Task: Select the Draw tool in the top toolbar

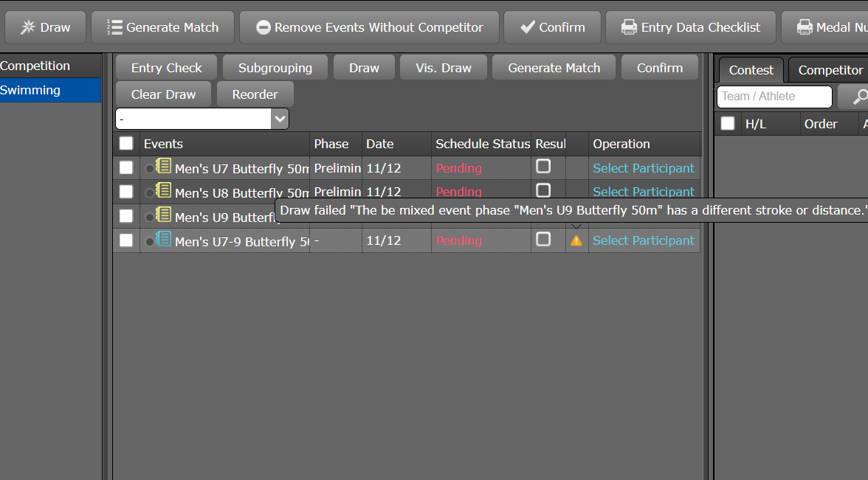Action: (44, 27)
